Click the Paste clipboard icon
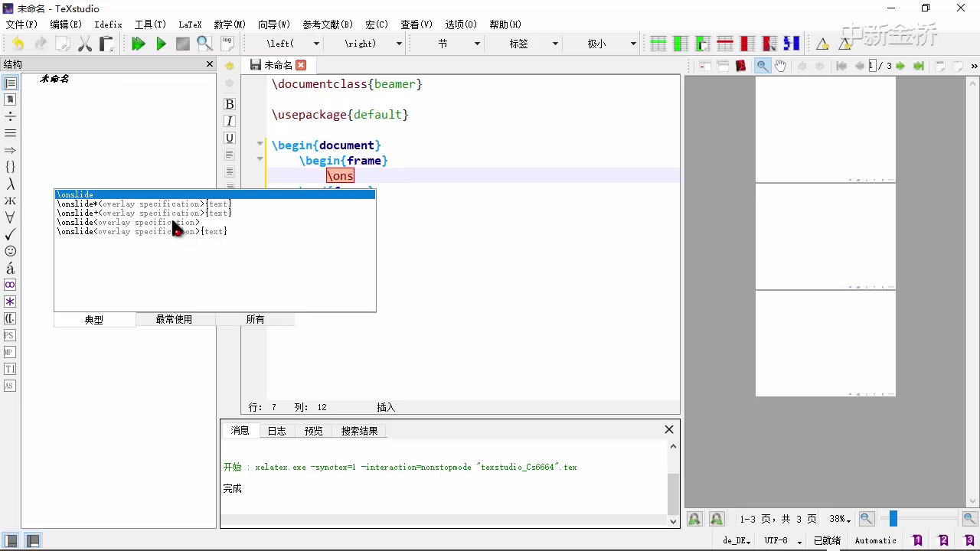This screenshot has width=980, height=551. click(x=106, y=44)
